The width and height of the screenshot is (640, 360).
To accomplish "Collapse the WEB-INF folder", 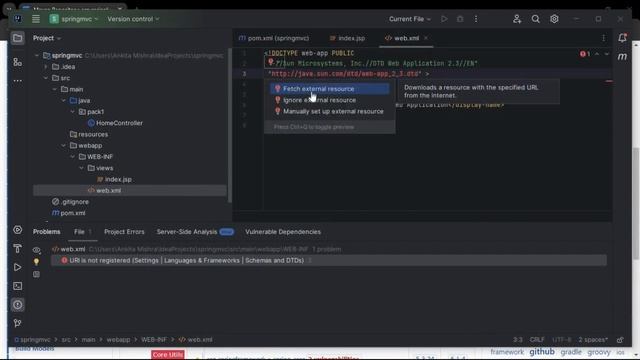I will click(73, 157).
